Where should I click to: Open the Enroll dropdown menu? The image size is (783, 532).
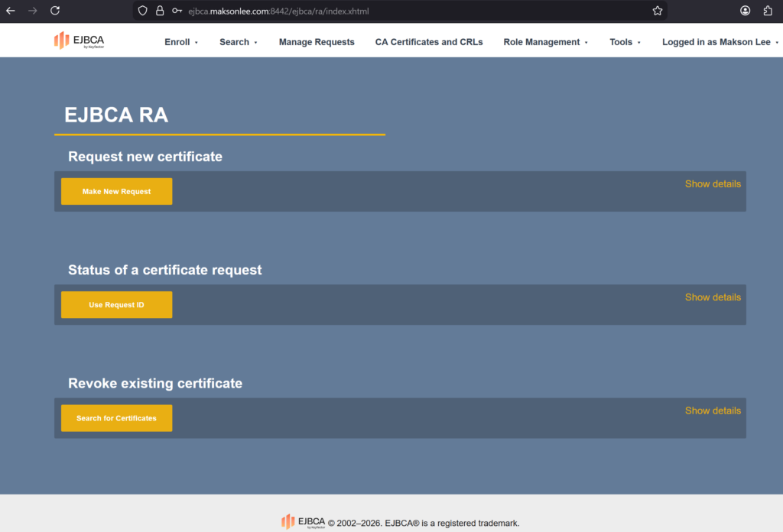[181, 42]
